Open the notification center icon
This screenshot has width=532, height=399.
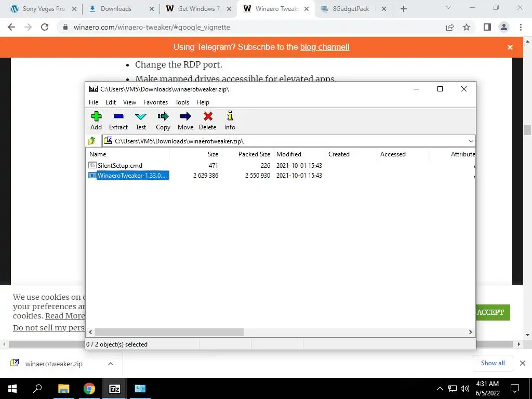pyautogui.click(x=515, y=389)
